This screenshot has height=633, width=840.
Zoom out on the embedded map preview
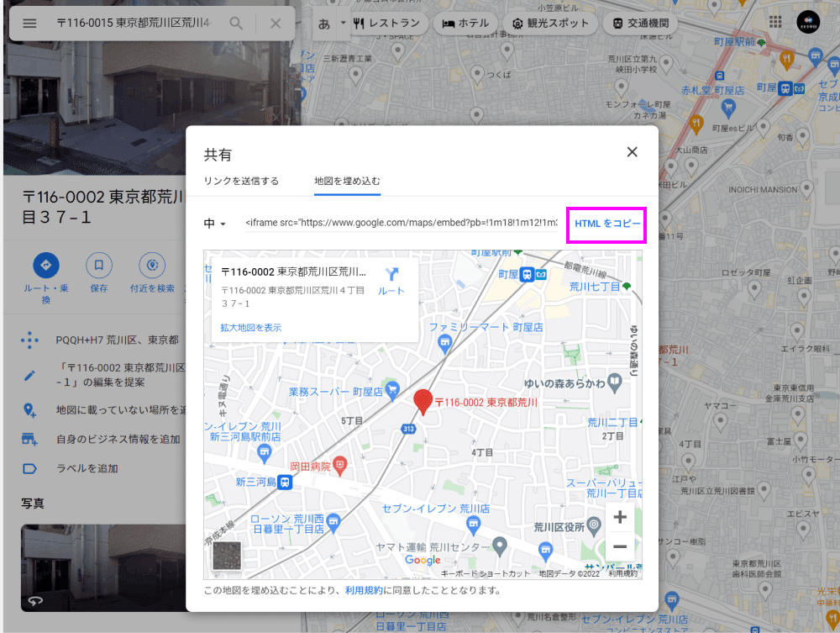coord(620,546)
